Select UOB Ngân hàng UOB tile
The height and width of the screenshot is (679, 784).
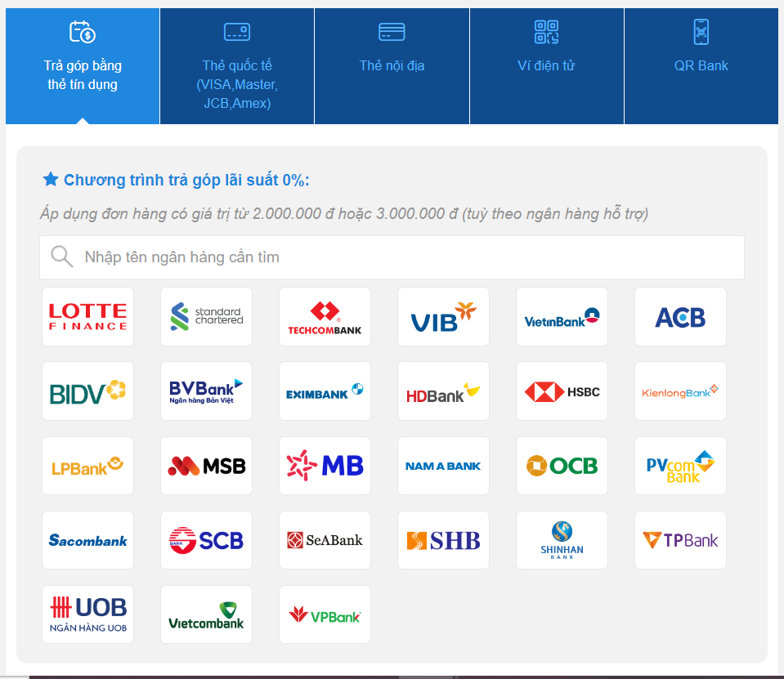88,614
